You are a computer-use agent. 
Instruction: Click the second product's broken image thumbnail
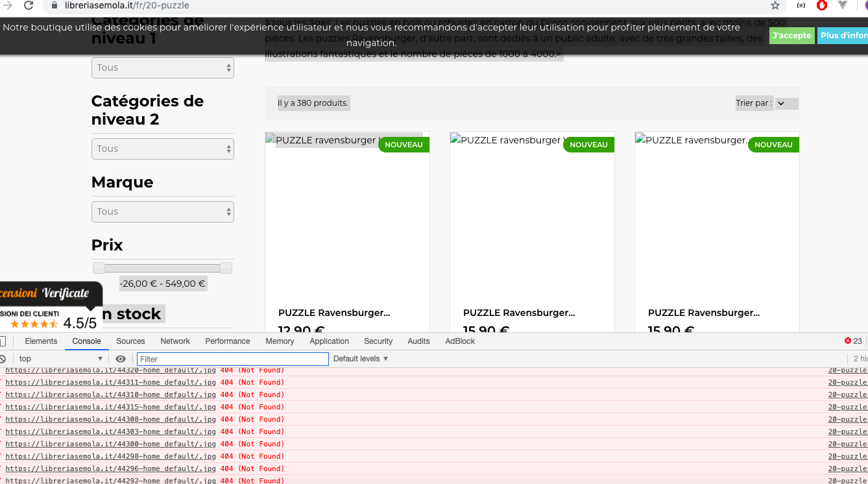coord(532,214)
